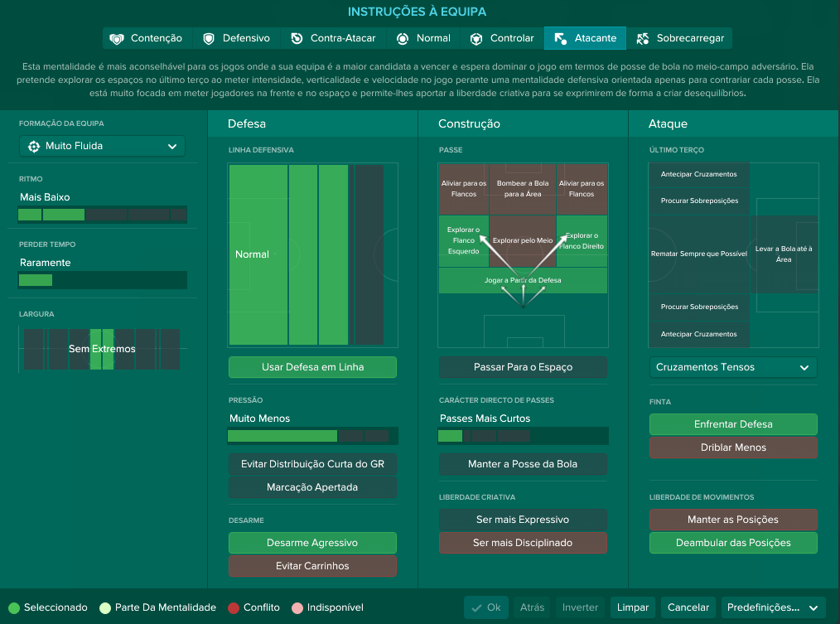Click the Muito Fluida formation shape icon

(34, 147)
